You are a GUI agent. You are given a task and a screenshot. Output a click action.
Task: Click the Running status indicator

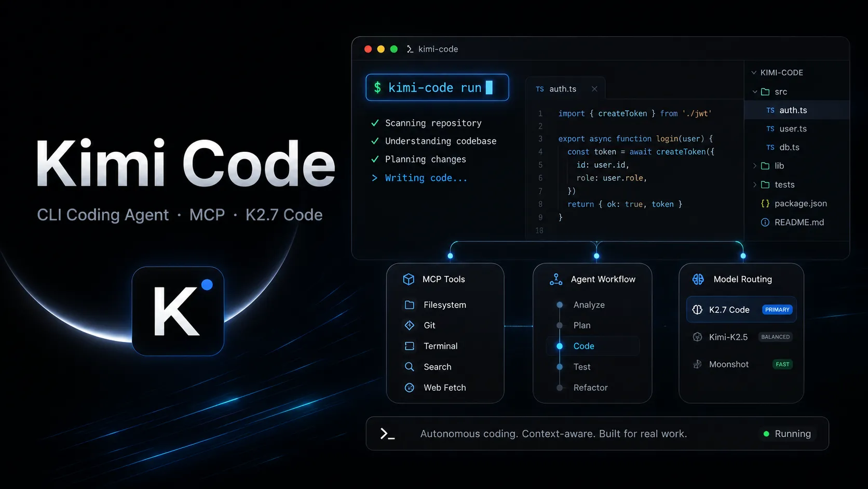pyautogui.click(x=787, y=434)
